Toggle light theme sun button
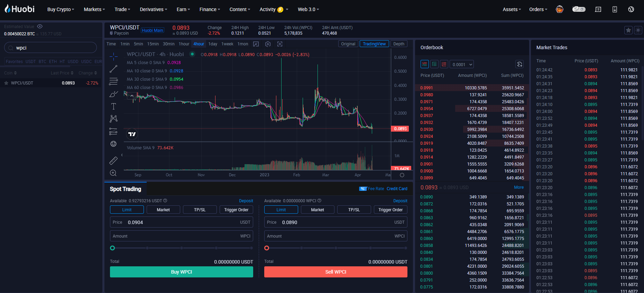Image resolution: width=644 pixels, height=293 pixels. pyautogui.click(x=638, y=30)
